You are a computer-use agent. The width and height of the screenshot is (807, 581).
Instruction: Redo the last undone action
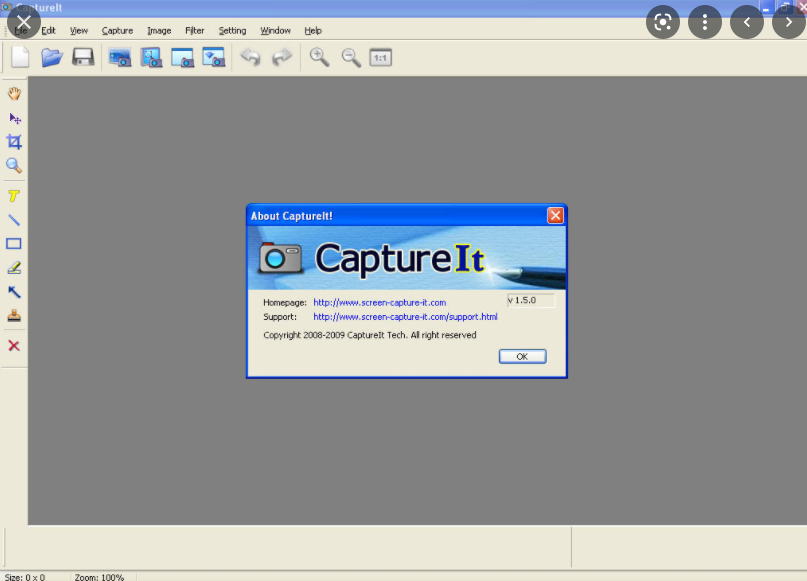[x=282, y=57]
